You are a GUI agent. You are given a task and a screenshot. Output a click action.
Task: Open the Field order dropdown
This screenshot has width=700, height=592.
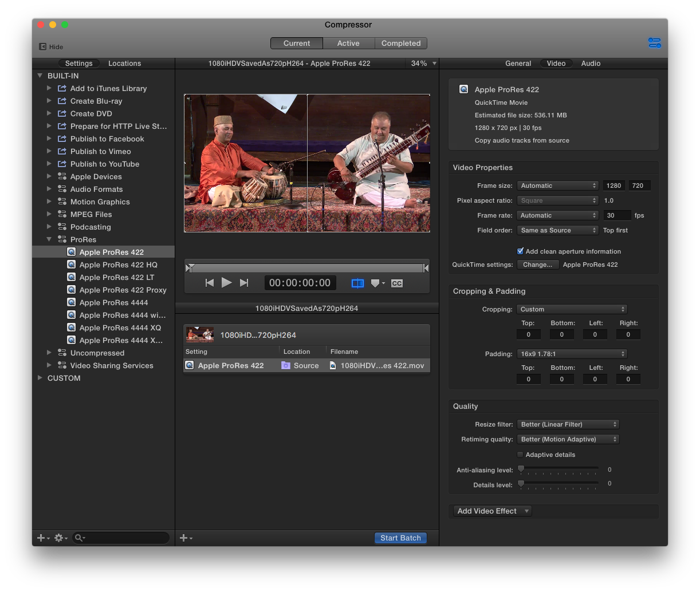tap(557, 230)
